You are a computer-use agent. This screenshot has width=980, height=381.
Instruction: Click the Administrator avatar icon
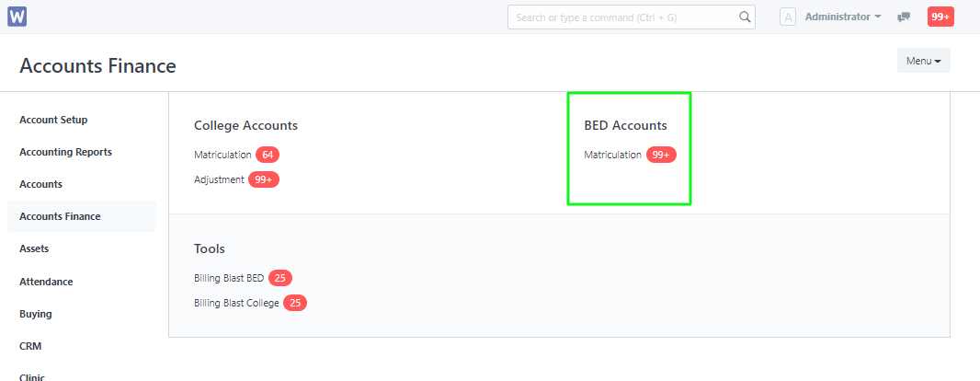pos(788,17)
